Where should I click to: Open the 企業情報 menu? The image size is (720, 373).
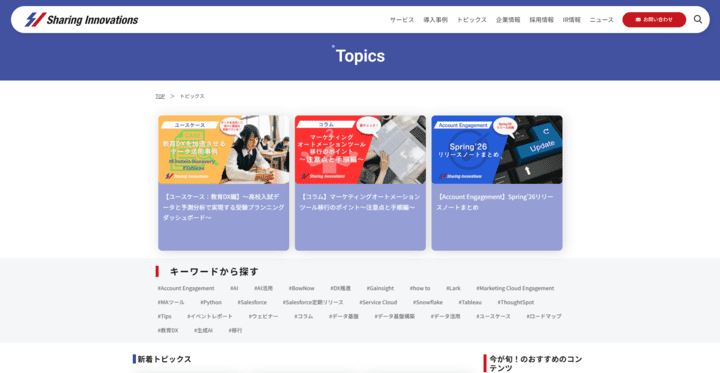(508, 20)
